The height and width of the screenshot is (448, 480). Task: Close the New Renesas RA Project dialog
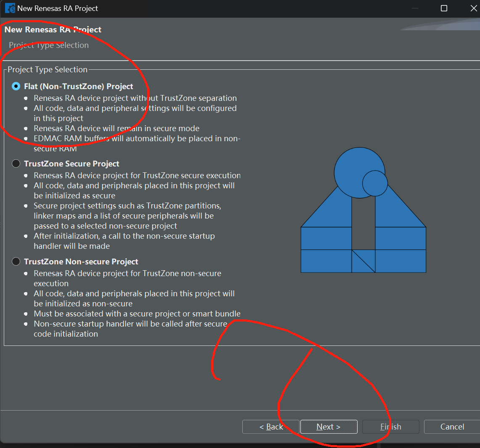(x=474, y=8)
